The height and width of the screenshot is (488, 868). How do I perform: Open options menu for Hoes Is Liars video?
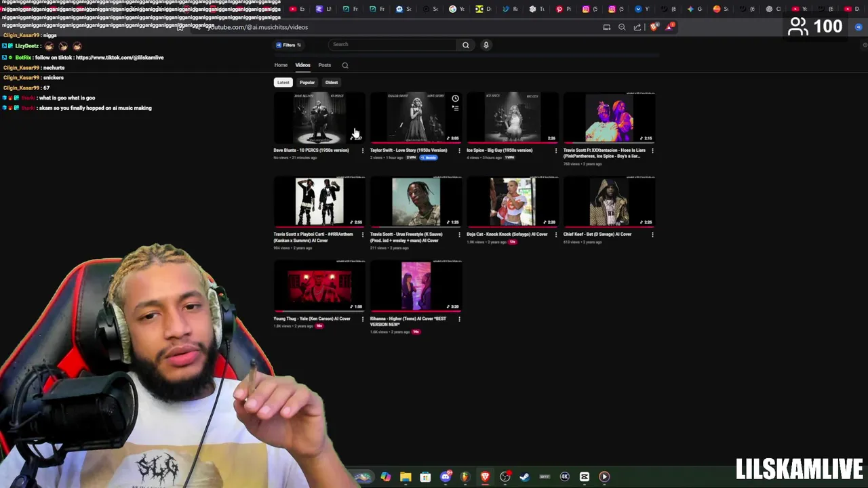pyautogui.click(x=652, y=150)
